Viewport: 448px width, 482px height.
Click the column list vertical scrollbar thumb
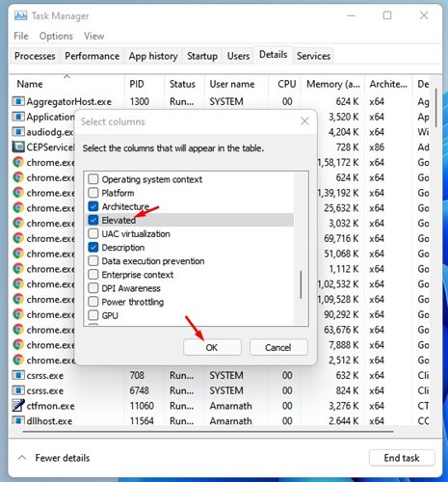301,285
